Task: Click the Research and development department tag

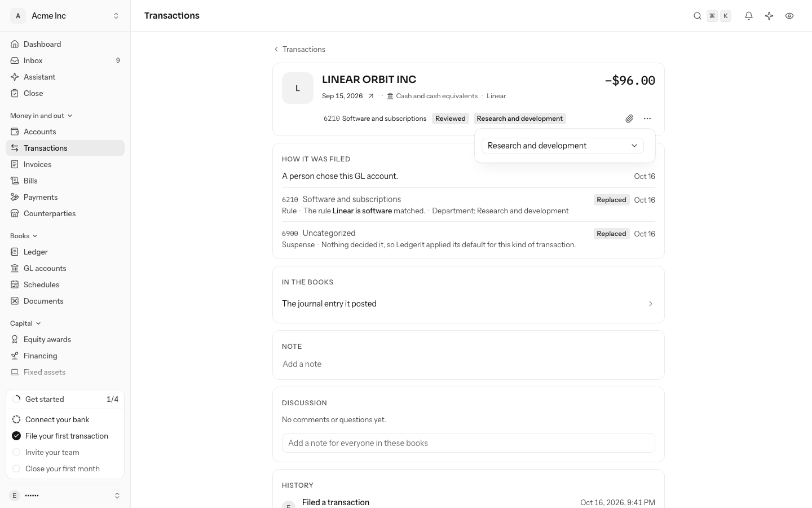Action: (520, 119)
